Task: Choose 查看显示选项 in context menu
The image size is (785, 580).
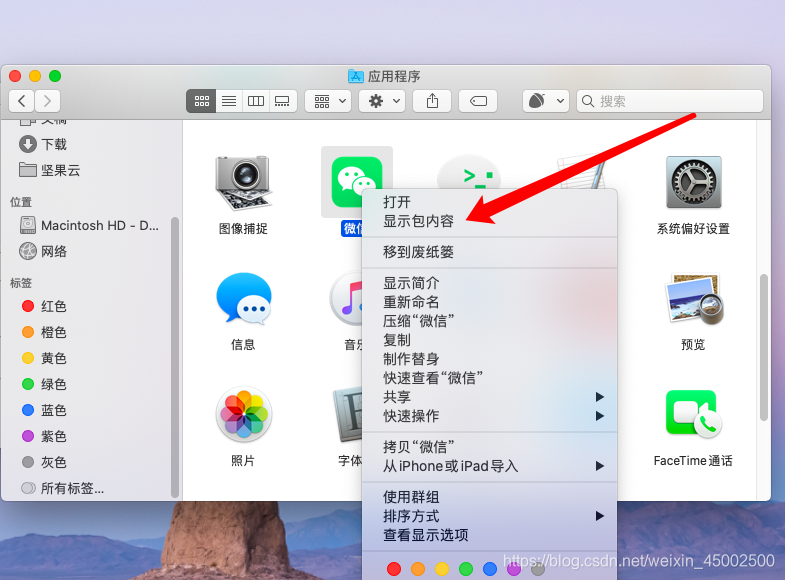Action: [x=490, y=535]
